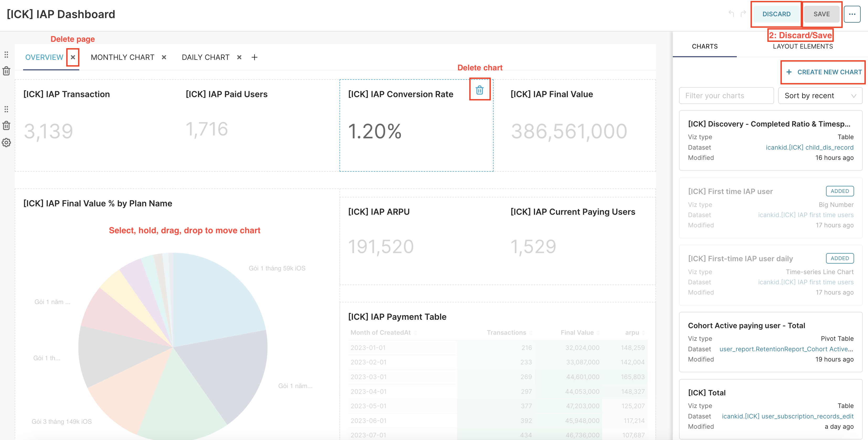This screenshot has width=868, height=440.
Task: Grab the drag handle beside the tabs
Action: point(6,55)
